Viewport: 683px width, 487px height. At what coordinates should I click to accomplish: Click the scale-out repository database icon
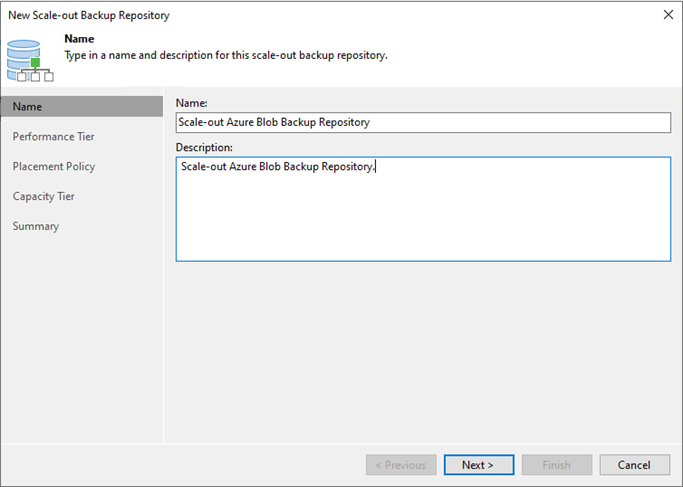pyautogui.click(x=30, y=61)
